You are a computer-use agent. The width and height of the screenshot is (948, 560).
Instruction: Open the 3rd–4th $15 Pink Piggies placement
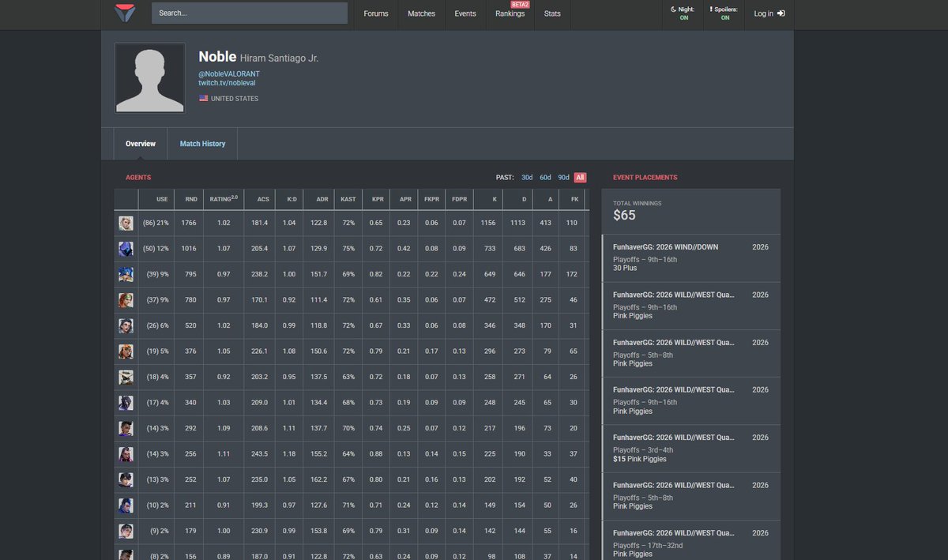coord(690,448)
